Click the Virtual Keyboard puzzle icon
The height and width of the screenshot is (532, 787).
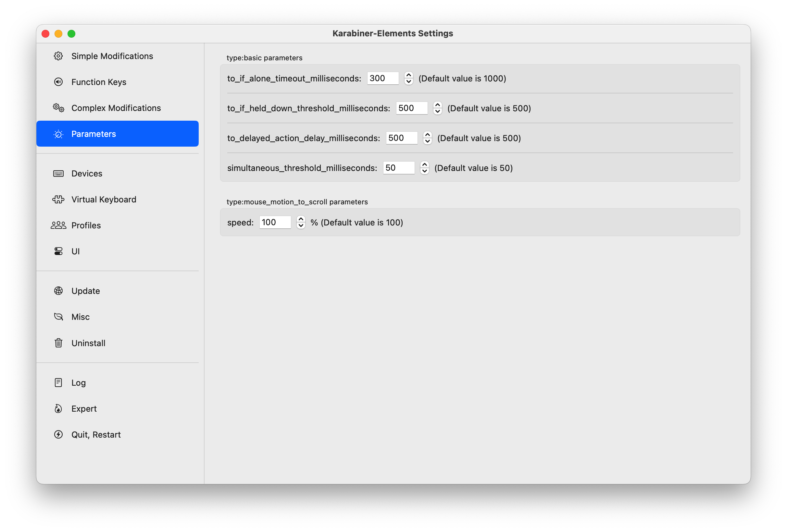58,200
